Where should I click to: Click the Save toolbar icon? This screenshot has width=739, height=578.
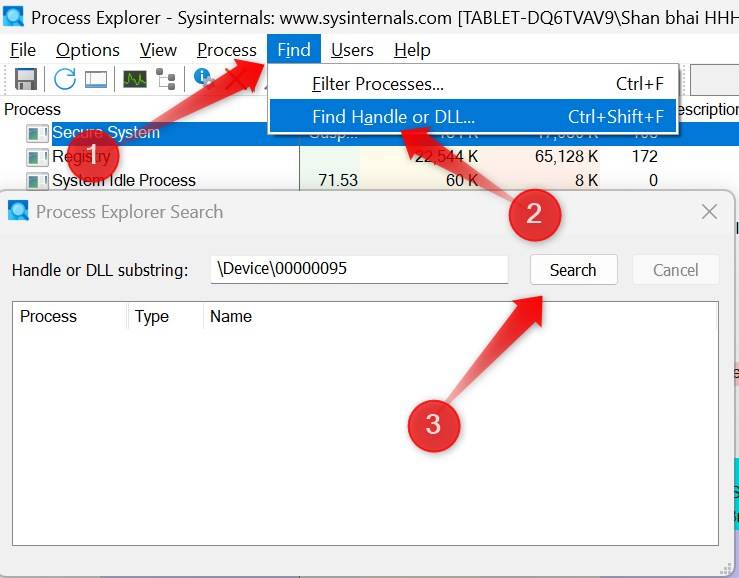click(25, 80)
